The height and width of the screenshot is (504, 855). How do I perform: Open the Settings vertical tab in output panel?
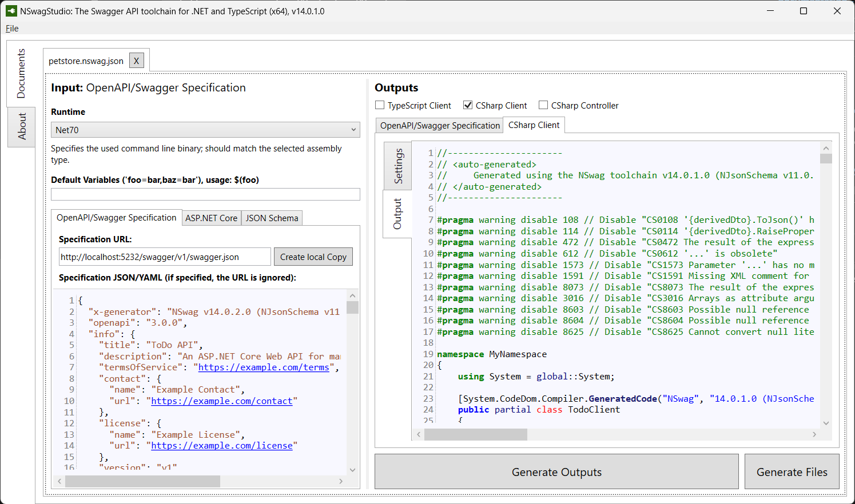coord(397,166)
